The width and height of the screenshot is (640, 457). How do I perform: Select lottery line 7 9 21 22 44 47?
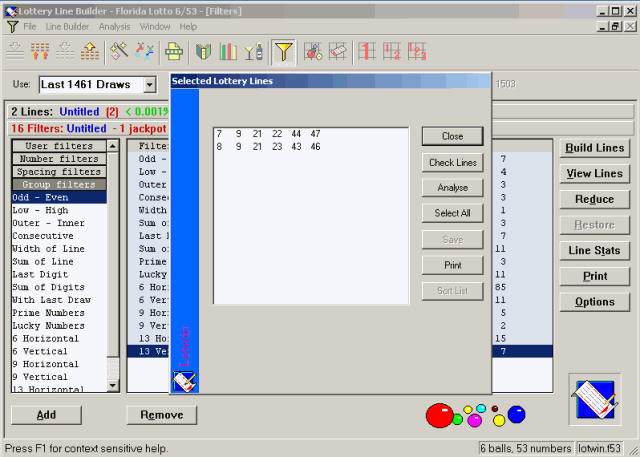click(x=269, y=134)
